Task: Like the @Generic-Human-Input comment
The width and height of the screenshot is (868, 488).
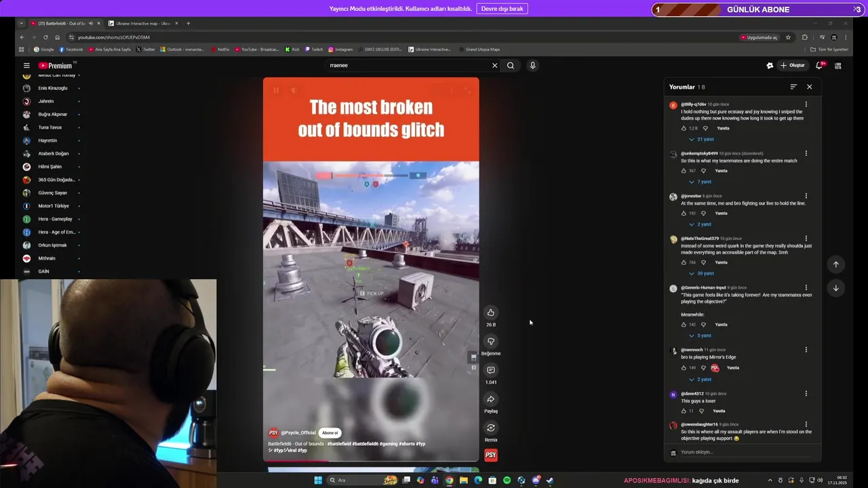Action: click(684, 325)
